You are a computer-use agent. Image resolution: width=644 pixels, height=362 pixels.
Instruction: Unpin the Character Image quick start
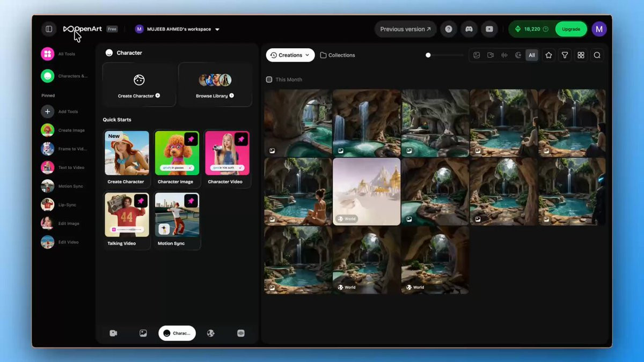191,139
